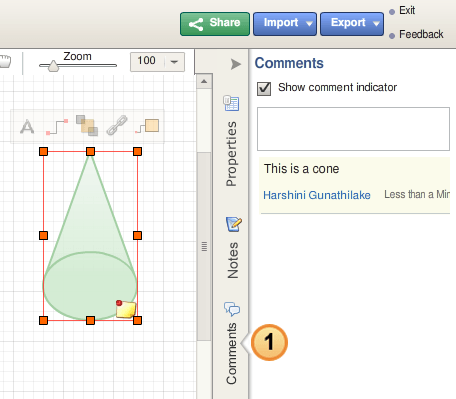Select the hand pan tool
This screenshot has height=399, width=456.
(5, 61)
